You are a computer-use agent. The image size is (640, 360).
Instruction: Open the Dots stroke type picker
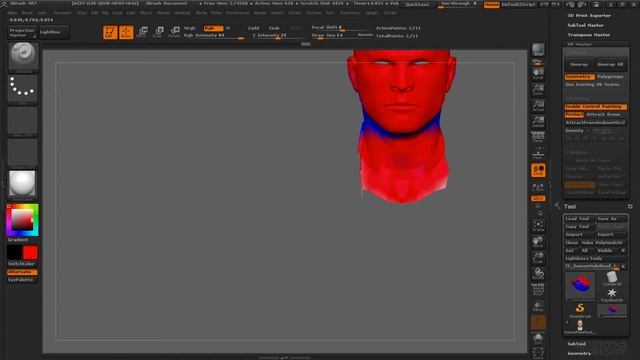point(23,89)
